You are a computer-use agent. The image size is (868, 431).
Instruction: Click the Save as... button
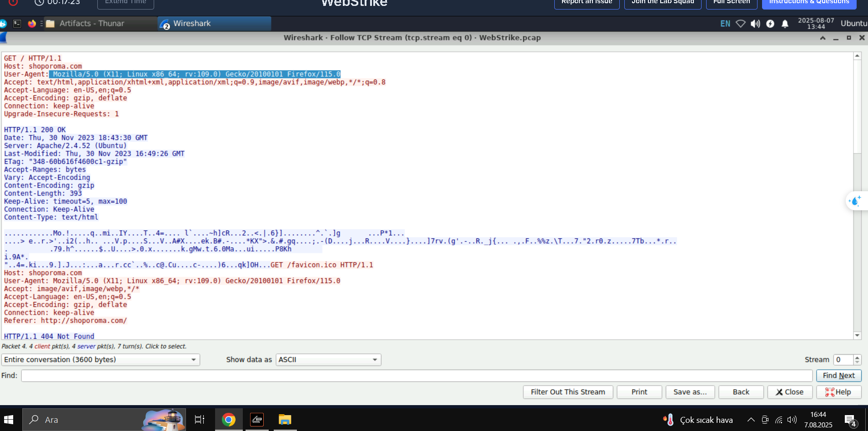tap(690, 392)
